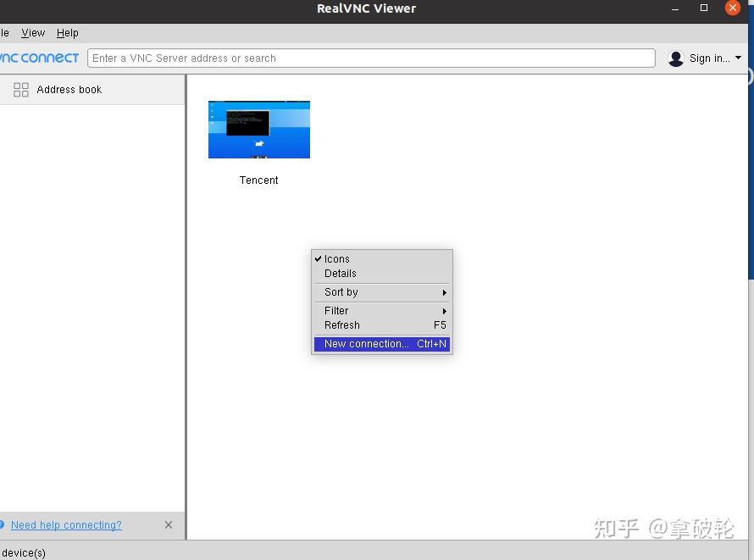Click the Tencent connection label

(x=258, y=180)
